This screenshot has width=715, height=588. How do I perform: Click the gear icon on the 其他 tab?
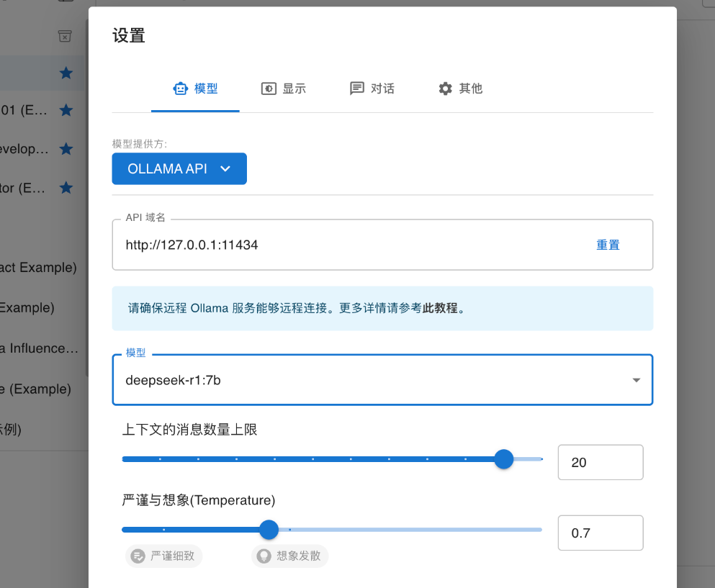tap(446, 89)
